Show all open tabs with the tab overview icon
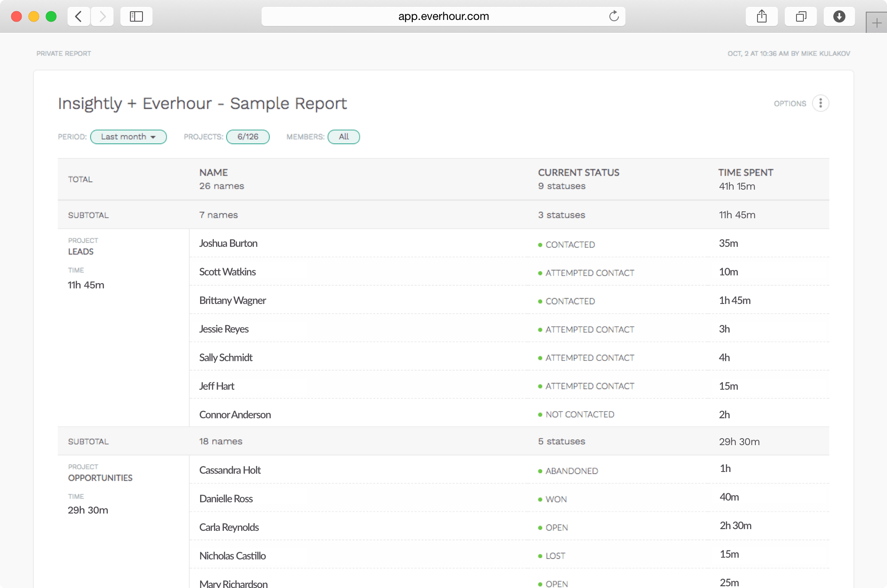 tap(801, 16)
